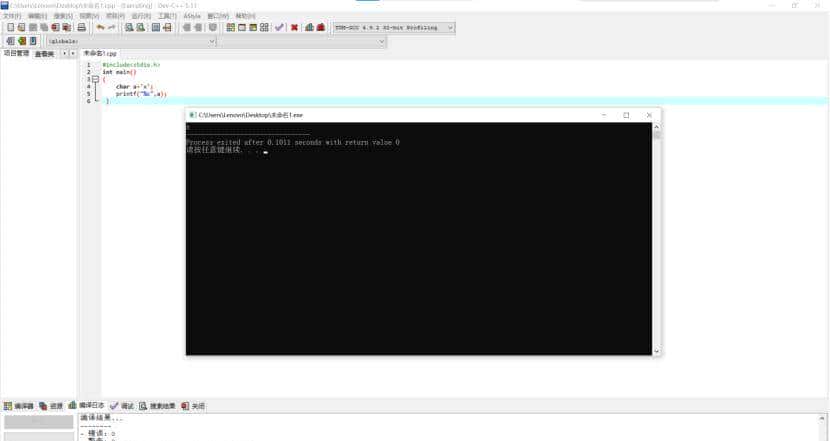Click the Toggle Bookmarks icon

[x=22, y=41]
